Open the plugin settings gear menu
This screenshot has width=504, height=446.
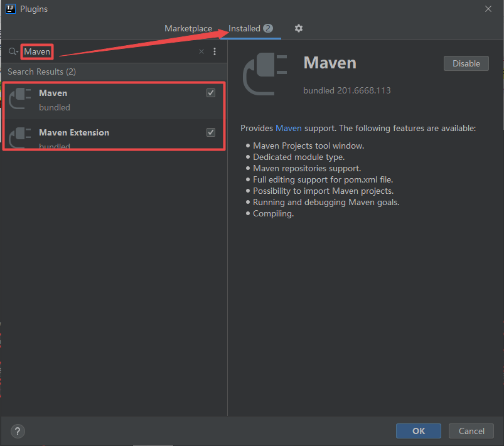tap(299, 28)
